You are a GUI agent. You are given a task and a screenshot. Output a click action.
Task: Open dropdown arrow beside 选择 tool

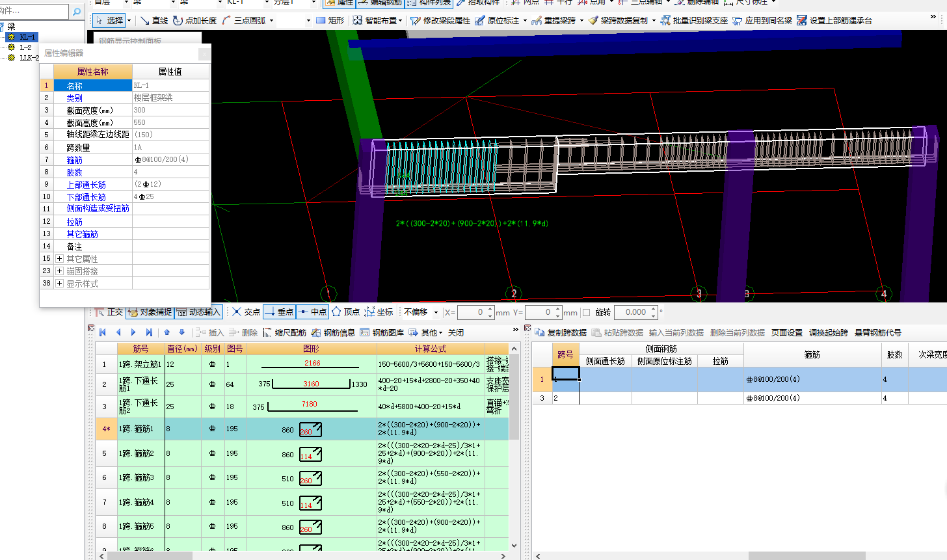(x=129, y=21)
